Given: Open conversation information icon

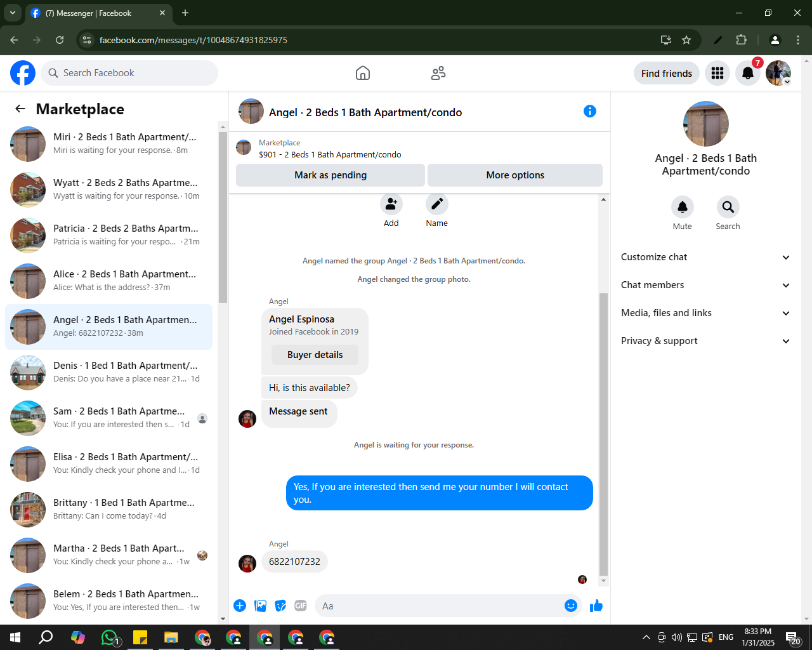Looking at the screenshot, I should click(x=590, y=111).
